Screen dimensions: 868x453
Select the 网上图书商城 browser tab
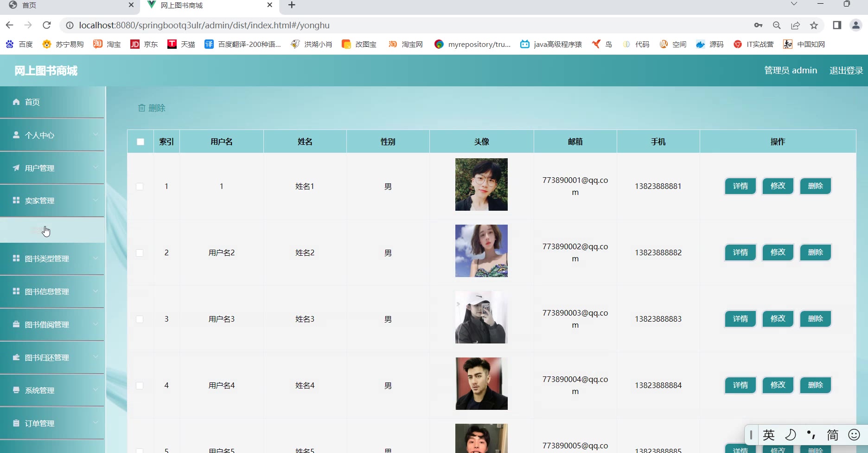(x=210, y=5)
